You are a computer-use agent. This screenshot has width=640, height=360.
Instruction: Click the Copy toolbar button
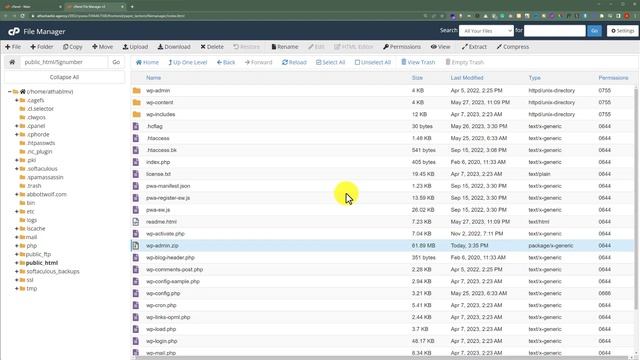coord(73,47)
